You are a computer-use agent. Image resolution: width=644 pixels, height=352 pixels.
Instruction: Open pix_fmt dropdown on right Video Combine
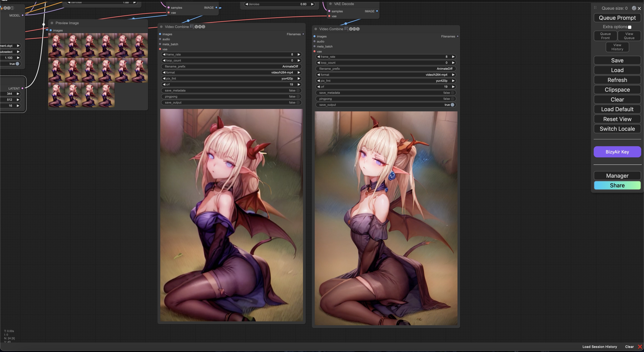click(386, 81)
